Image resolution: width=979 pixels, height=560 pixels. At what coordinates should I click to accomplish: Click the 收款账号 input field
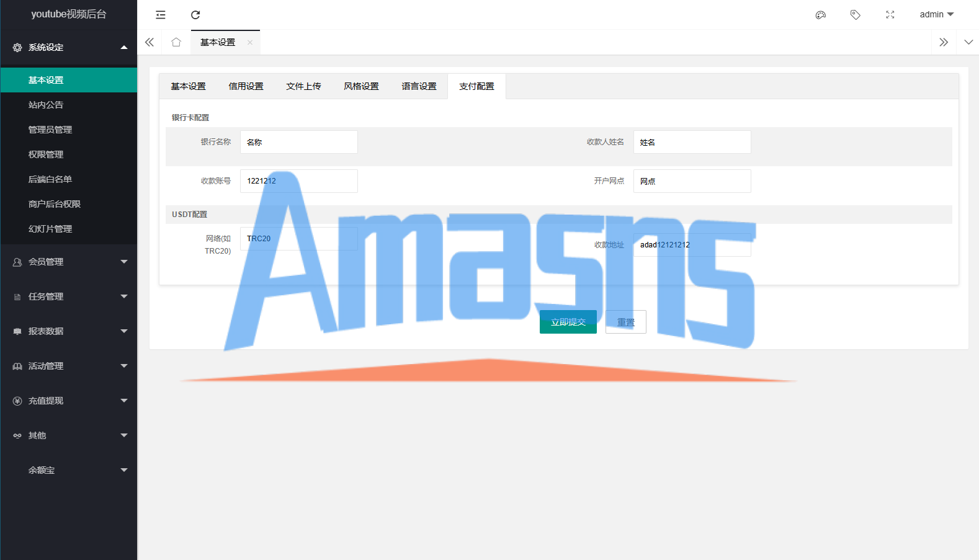[299, 181]
